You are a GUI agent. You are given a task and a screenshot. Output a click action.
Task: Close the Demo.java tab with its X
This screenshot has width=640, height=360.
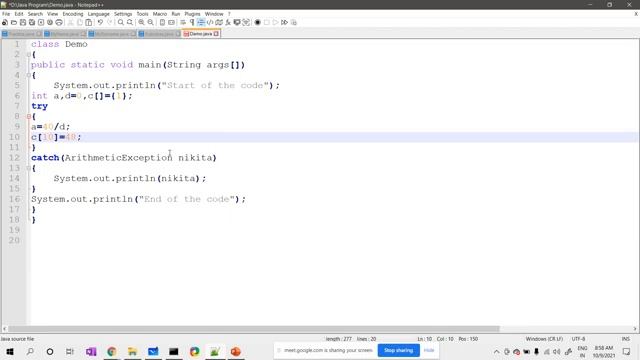pyautogui.click(x=216, y=34)
